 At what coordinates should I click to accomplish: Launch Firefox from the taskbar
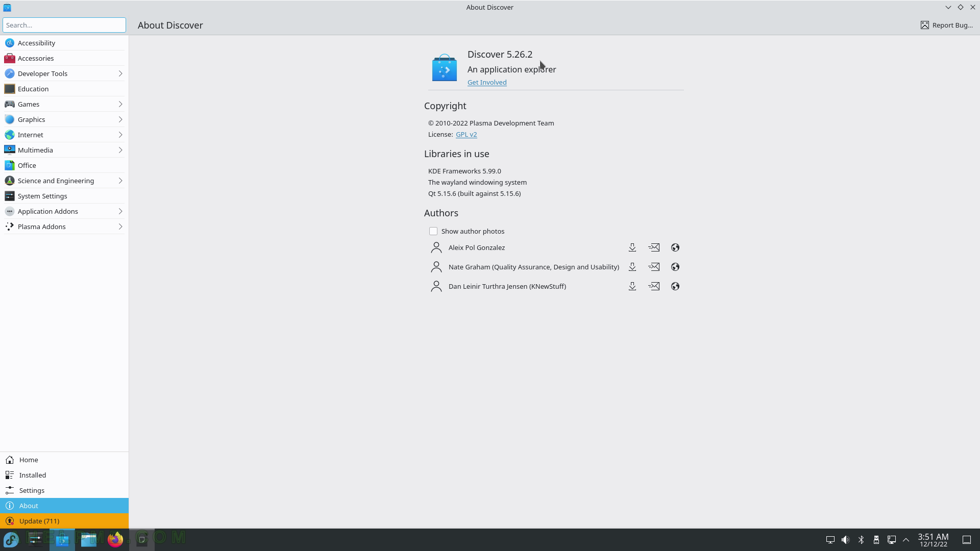coord(115,539)
